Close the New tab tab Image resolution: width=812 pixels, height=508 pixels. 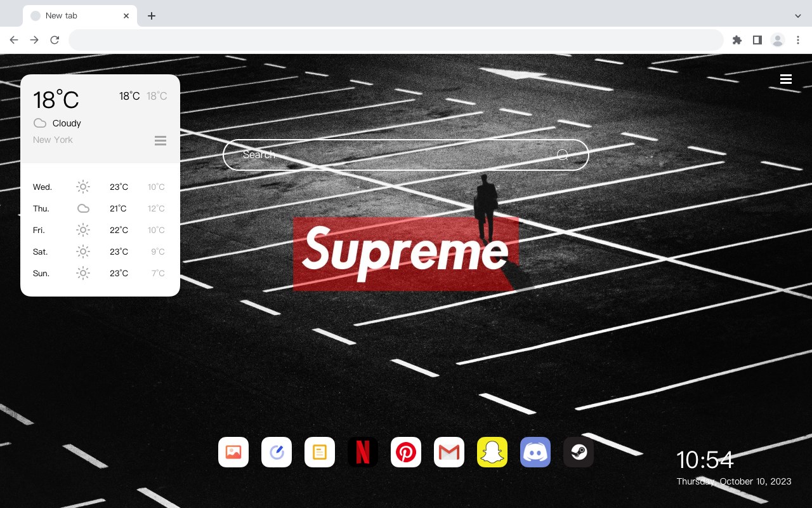coord(126,16)
